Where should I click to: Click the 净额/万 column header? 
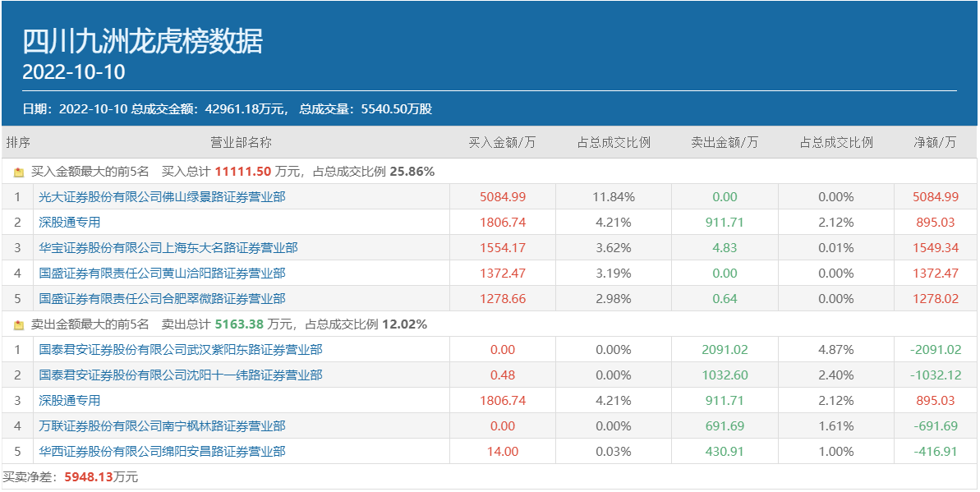[935, 143]
